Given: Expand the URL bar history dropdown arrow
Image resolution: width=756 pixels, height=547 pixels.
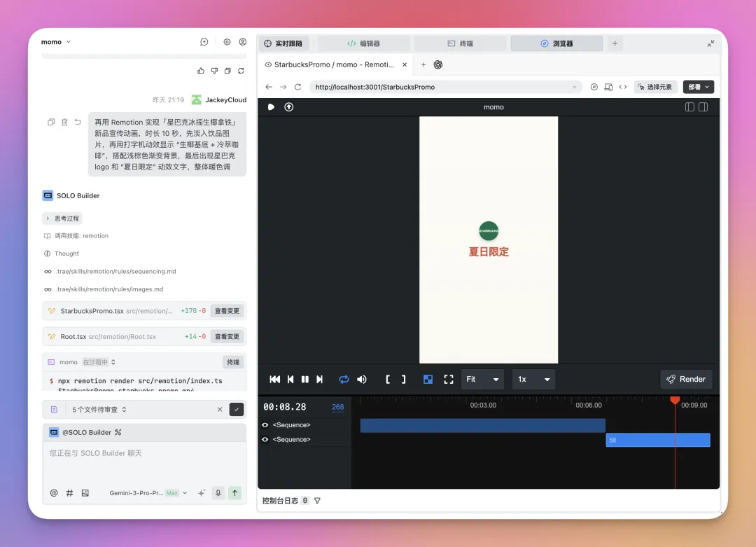Looking at the screenshot, I should pos(574,87).
